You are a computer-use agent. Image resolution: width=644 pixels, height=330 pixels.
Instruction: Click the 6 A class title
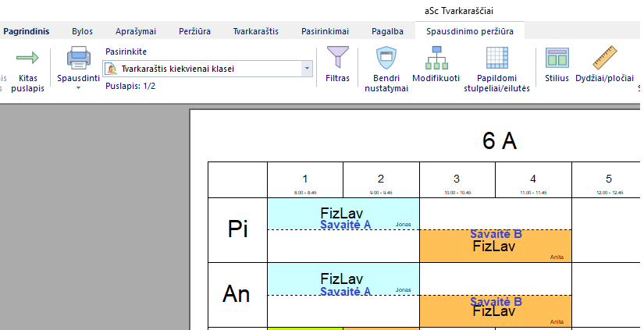pos(500,141)
